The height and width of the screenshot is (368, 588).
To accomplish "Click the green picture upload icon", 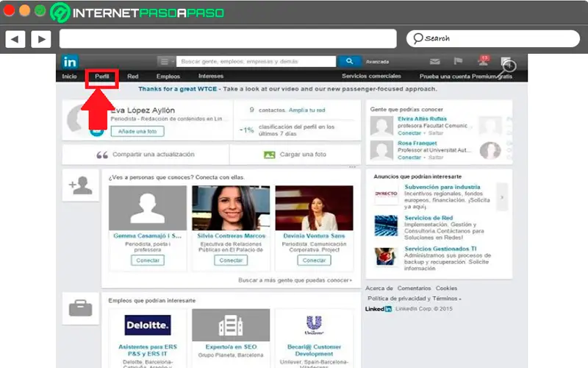I will [269, 155].
